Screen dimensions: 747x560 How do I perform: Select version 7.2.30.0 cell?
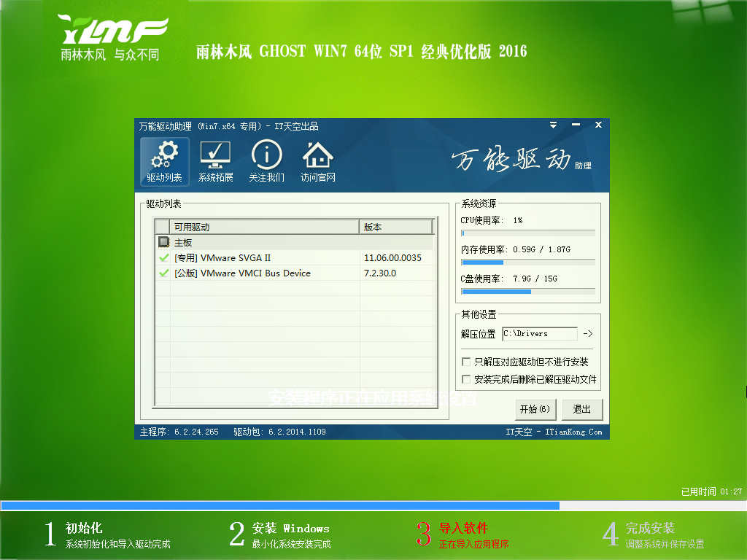pos(380,273)
